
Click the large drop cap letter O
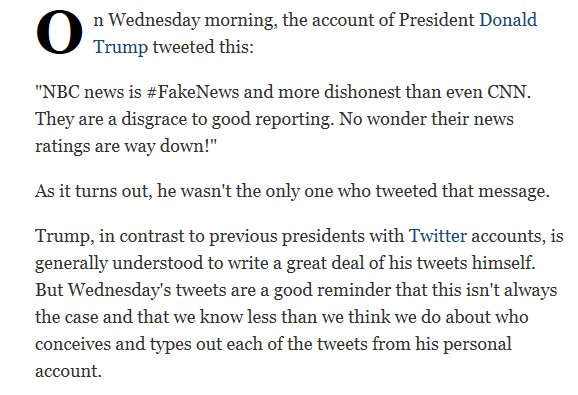(x=59, y=32)
